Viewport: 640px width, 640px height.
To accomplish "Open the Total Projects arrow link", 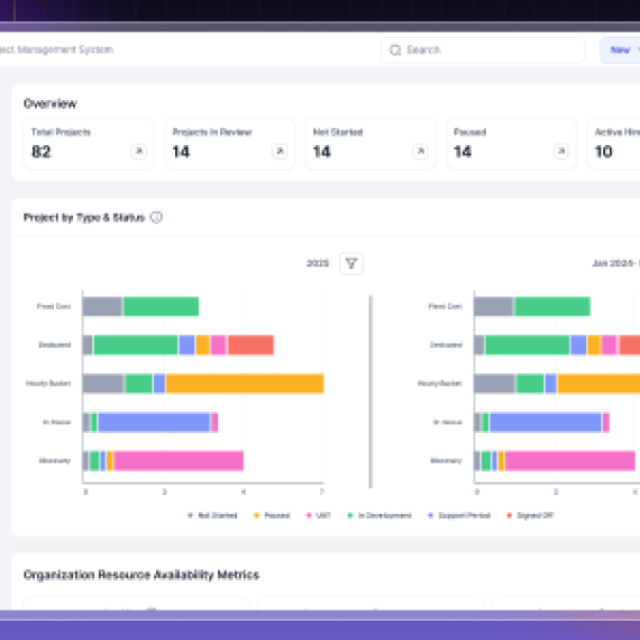I will point(139,152).
